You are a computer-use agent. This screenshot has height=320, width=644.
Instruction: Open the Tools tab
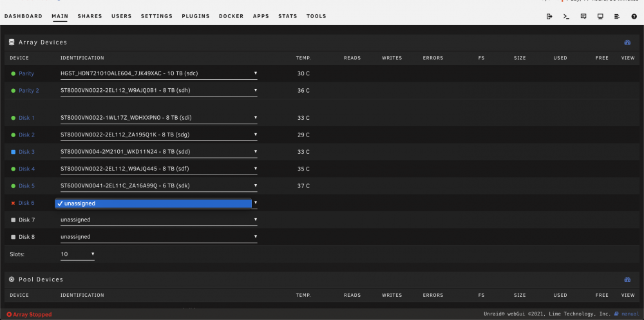316,17
